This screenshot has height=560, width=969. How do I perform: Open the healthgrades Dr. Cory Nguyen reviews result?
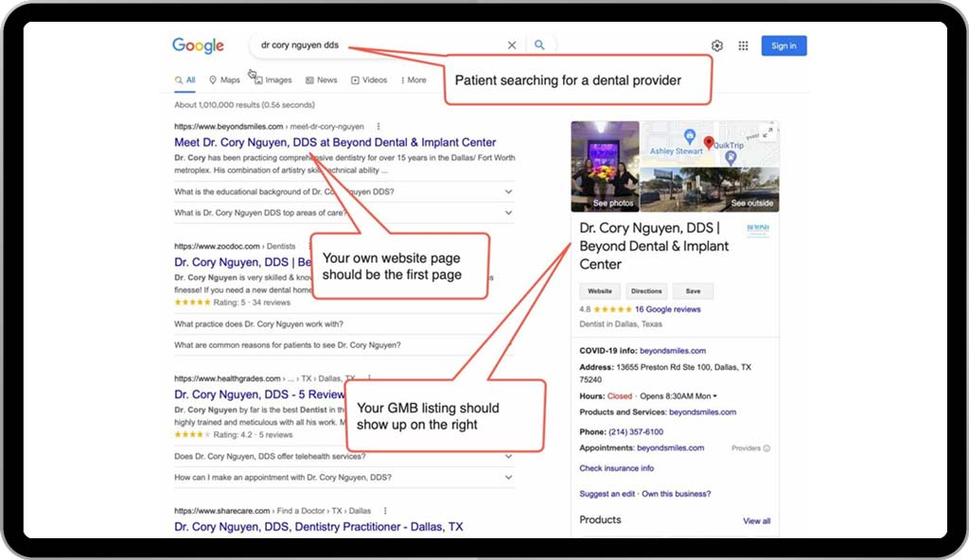259,394
